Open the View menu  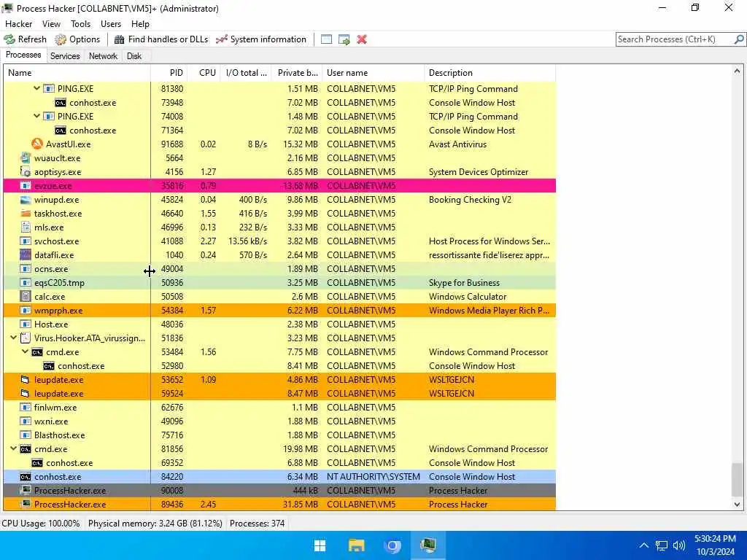pos(51,24)
